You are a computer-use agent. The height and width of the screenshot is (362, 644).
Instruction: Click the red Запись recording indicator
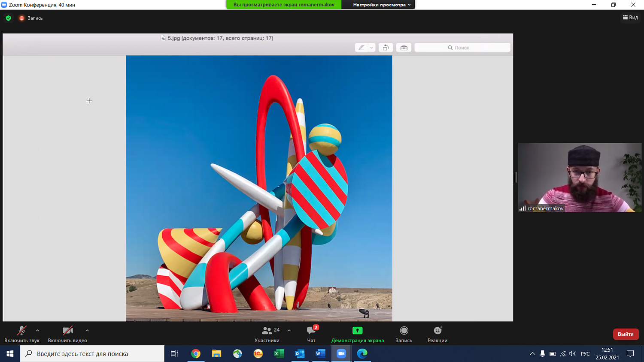31,18
